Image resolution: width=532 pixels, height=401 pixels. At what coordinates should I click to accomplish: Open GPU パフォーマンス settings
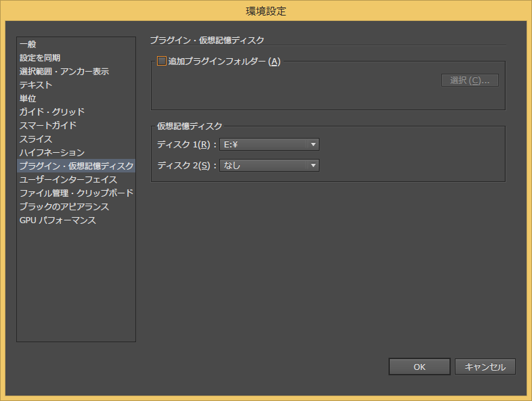[76, 220]
